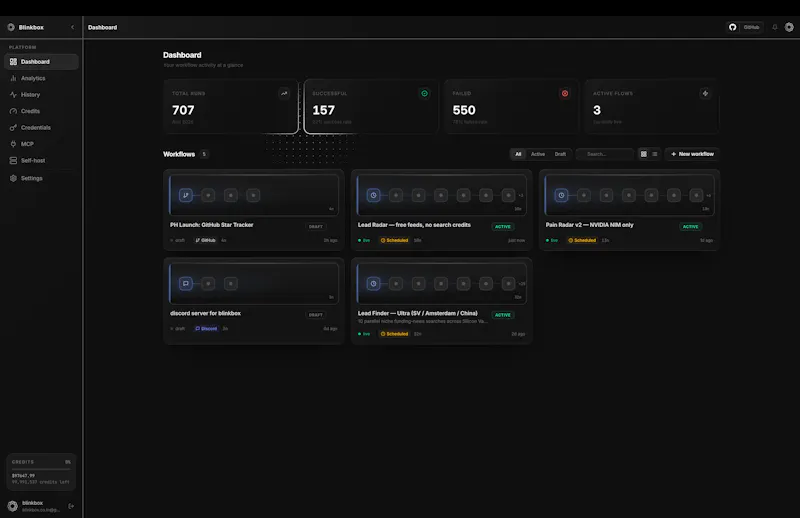
Task: Click the Dashboard breadcrumb in top bar
Action: (102, 27)
